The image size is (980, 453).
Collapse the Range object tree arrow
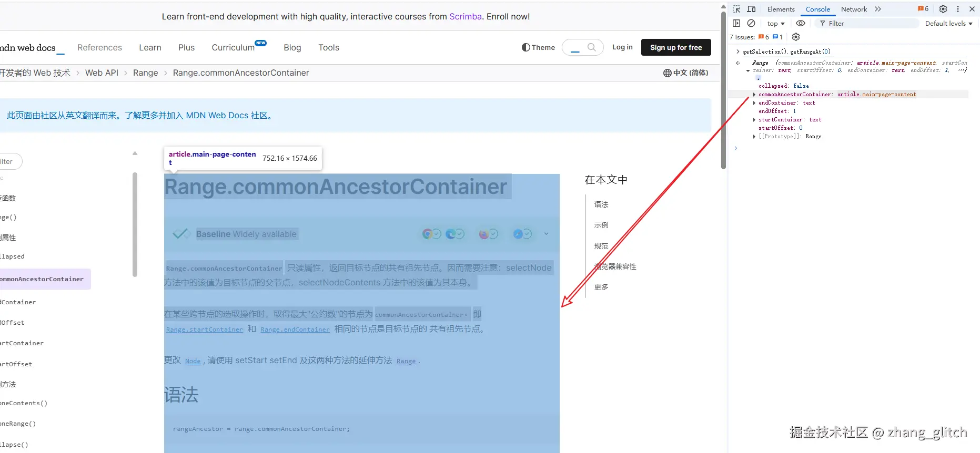click(748, 70)
